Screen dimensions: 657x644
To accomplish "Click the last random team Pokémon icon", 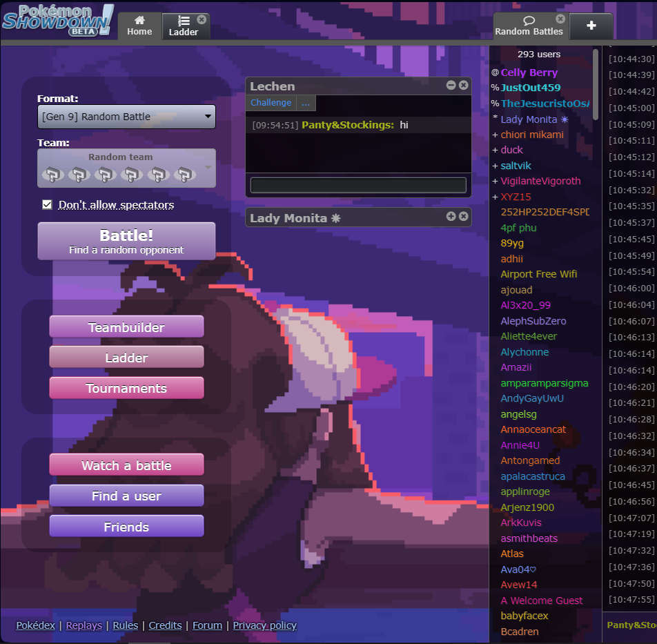I will 185,174.
